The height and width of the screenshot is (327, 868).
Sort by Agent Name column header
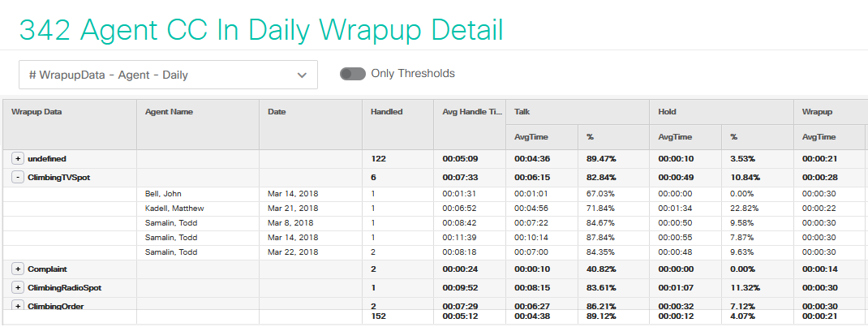pyautogui.click(x=198, y=124)
